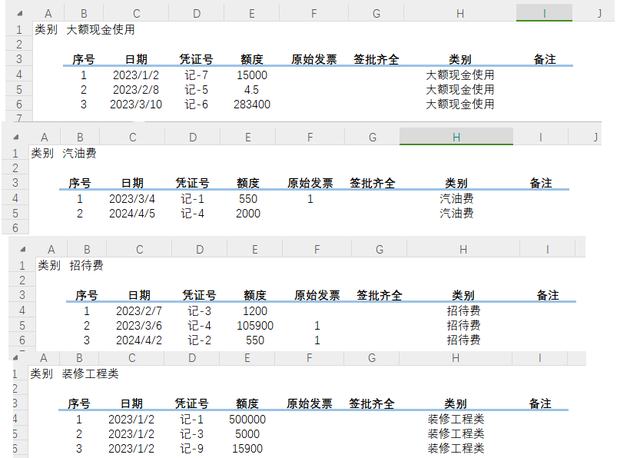
Task: Click voucher 记-1 in 装修工程类 sheet
Action: tap(191, 419)
